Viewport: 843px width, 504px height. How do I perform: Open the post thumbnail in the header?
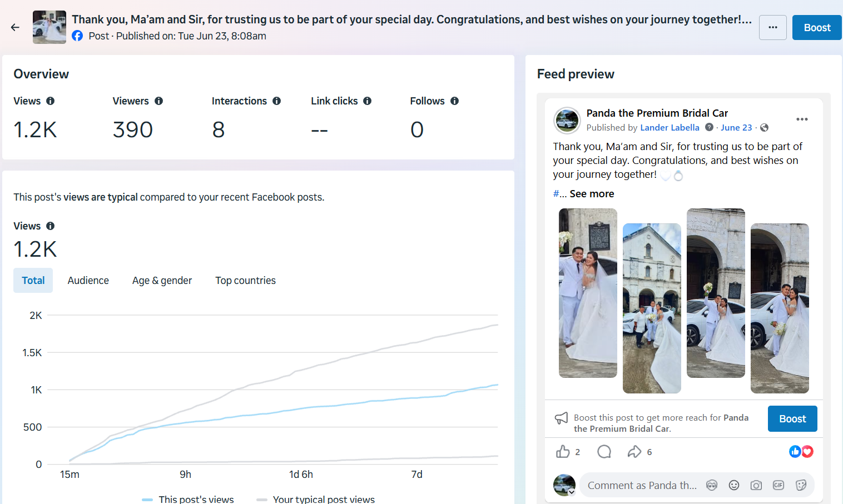point(49,27)
